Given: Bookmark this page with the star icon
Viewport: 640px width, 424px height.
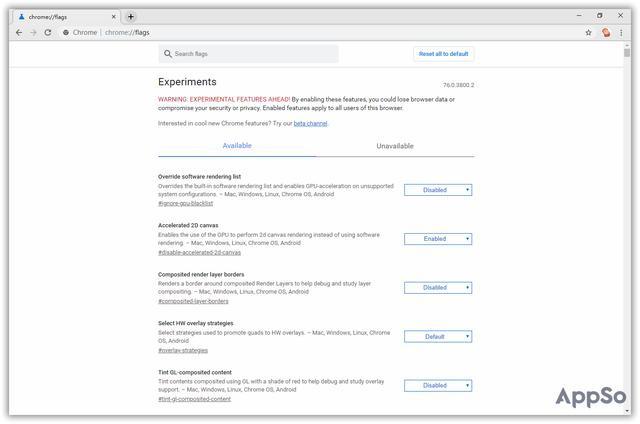Looking at the screenshot, I should coord(591,32).
